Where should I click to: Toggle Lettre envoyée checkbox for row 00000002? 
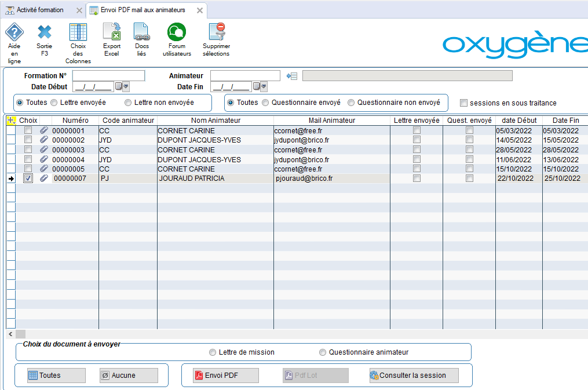coord(417,140)
